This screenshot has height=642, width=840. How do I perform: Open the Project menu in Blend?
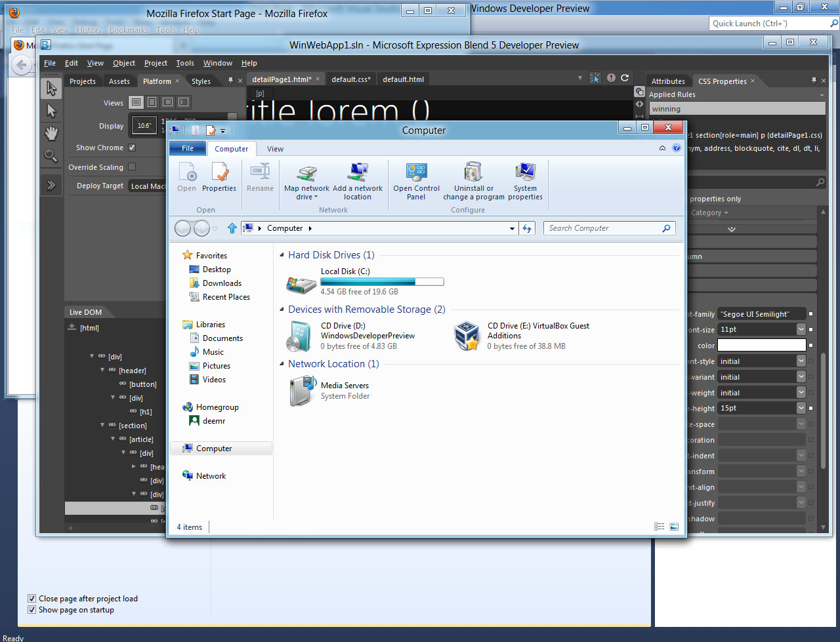(156, 63)
